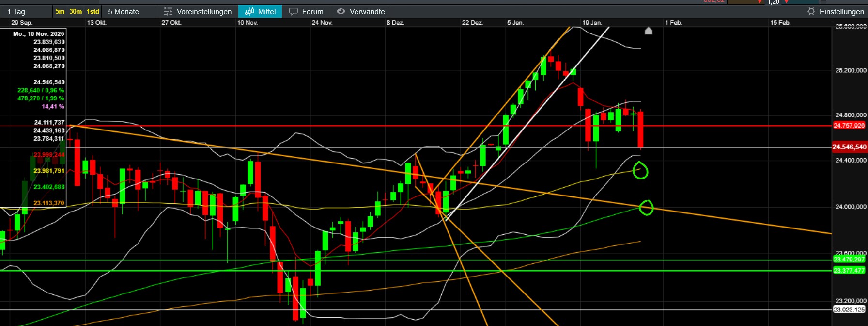868x326 pixels.
Task: Click the orange 23.113,370 indicator value
Action: pos(49,203)
